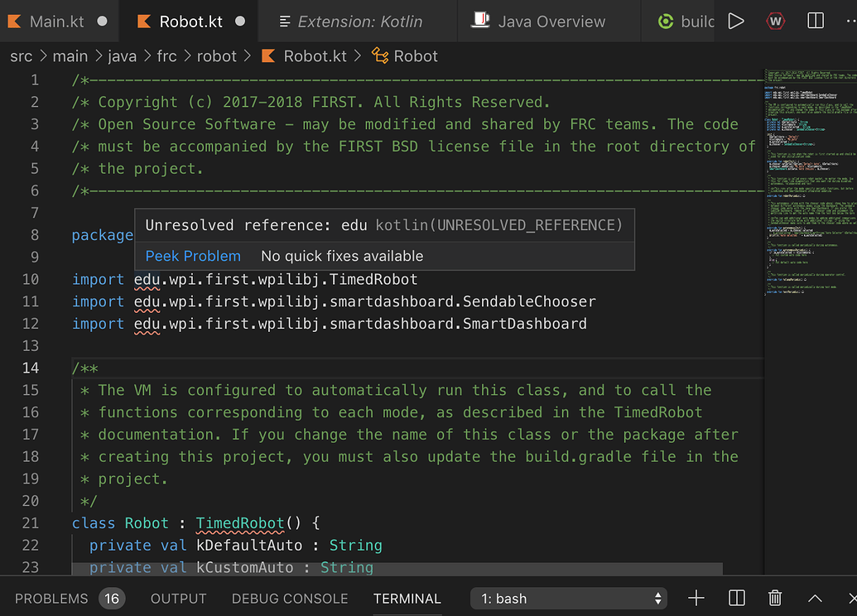Click the coffee cup icon on Java Overview tab
The width and height of the screenshot is (857, 616).
(x=480, y=20)
